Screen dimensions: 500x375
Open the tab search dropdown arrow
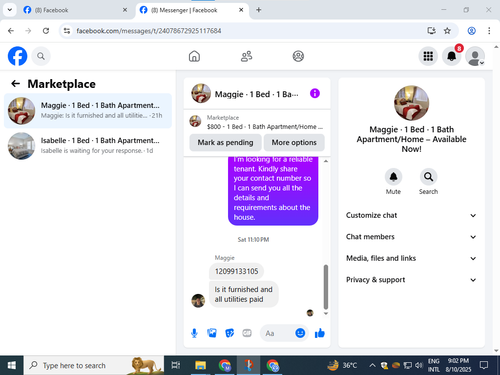(x=10, y=10)
